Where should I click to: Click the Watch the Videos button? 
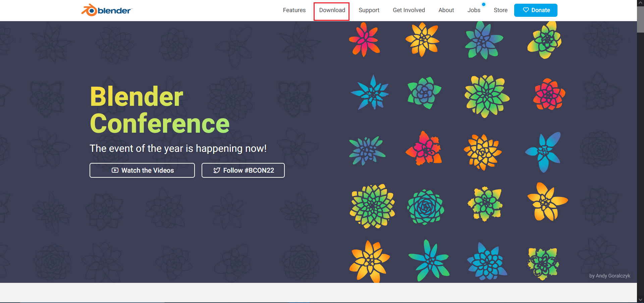pyautogui.click(x=142, y=170)
